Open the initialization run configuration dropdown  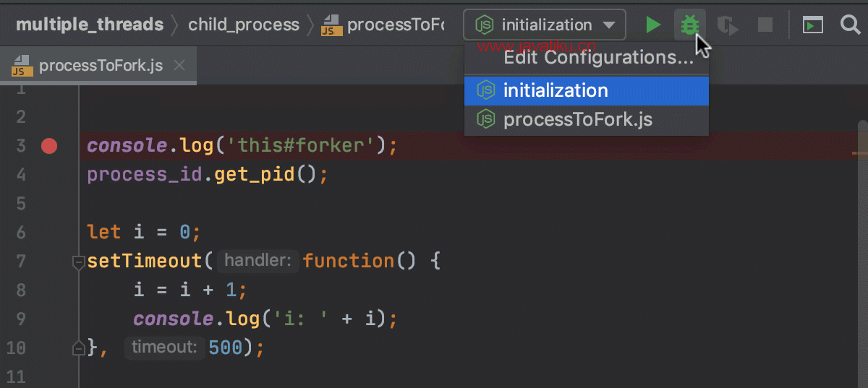(545, 25)
